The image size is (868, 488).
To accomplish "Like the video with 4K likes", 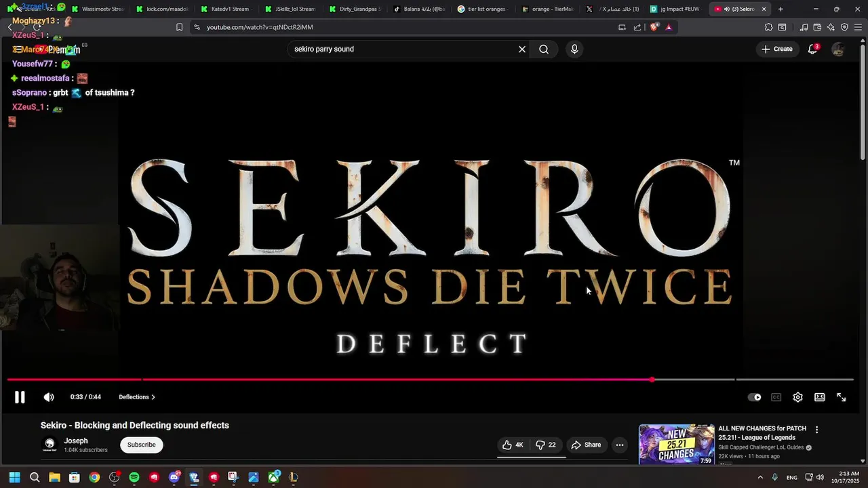I will pyautogui.click(x=513, y=445).
